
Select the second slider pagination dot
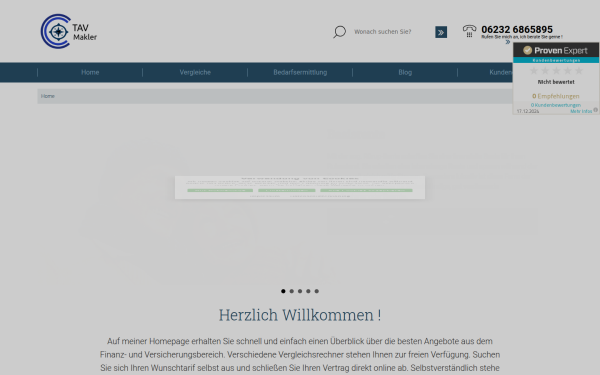pyautogui.click(x=292, y=291)
